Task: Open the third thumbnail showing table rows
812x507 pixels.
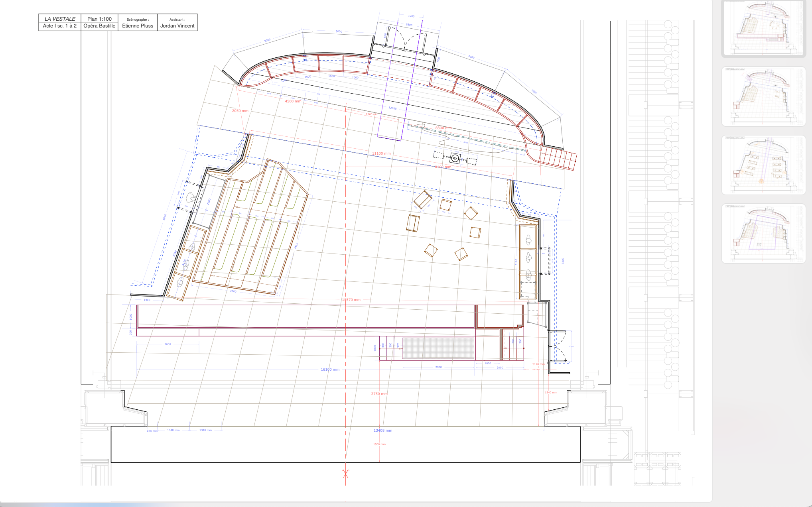Action: coord(763,165)
